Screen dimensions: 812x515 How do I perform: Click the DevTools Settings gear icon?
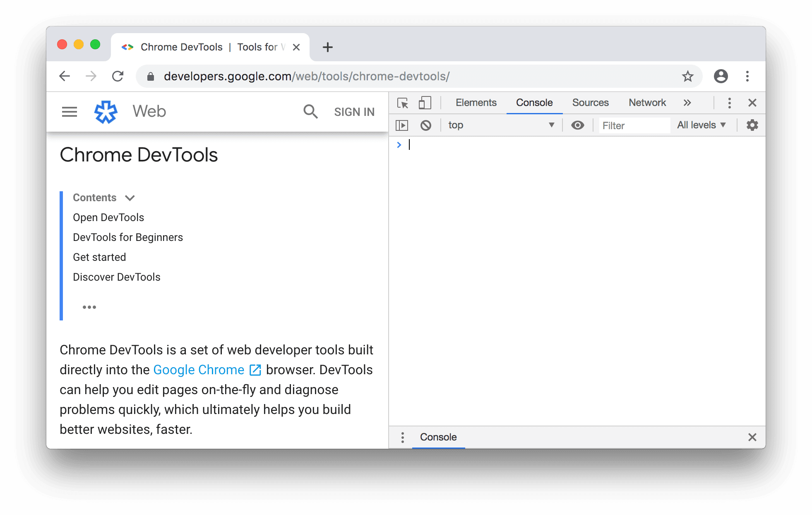point(752,124)
